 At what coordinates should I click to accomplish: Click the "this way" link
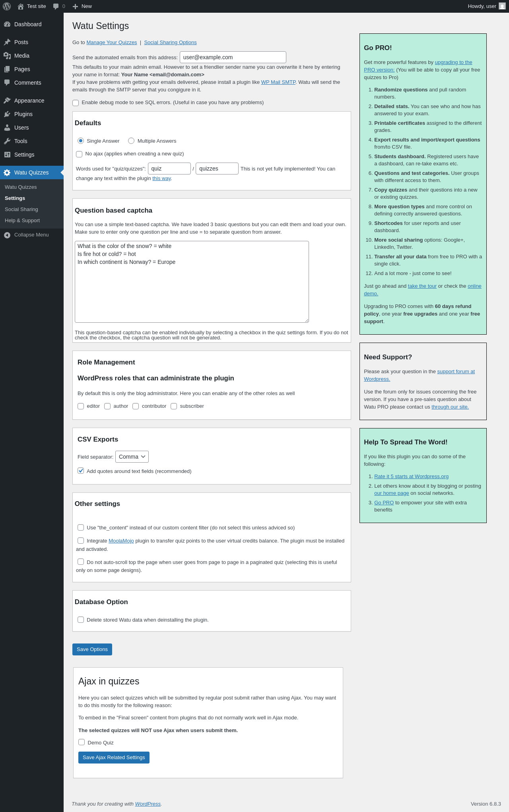[161, 178]
